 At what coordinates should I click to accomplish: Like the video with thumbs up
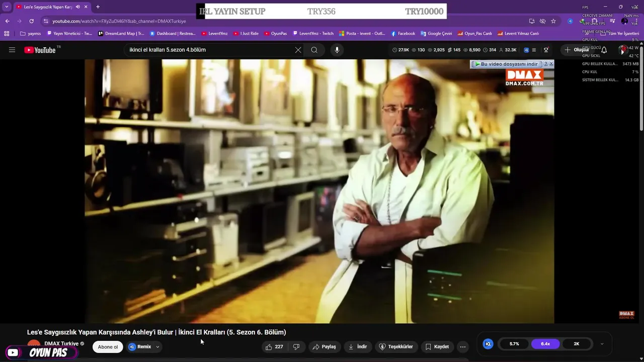pyautogui.click(x=275, y=346)
